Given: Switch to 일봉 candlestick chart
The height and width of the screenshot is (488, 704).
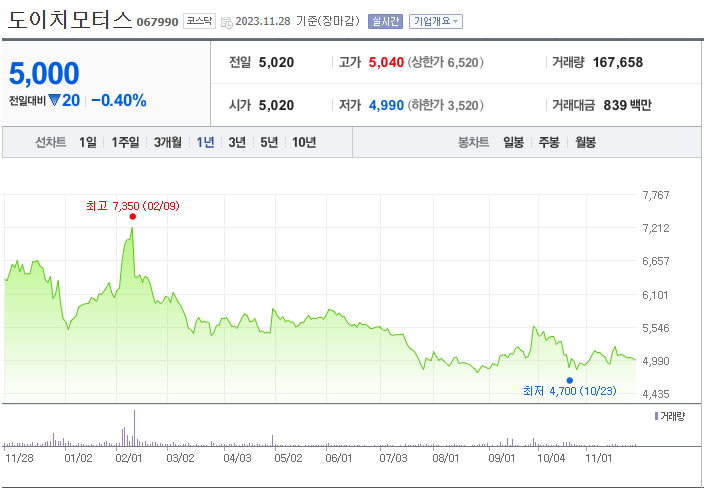Looking at the screenshot, I should tap(513, 142).
